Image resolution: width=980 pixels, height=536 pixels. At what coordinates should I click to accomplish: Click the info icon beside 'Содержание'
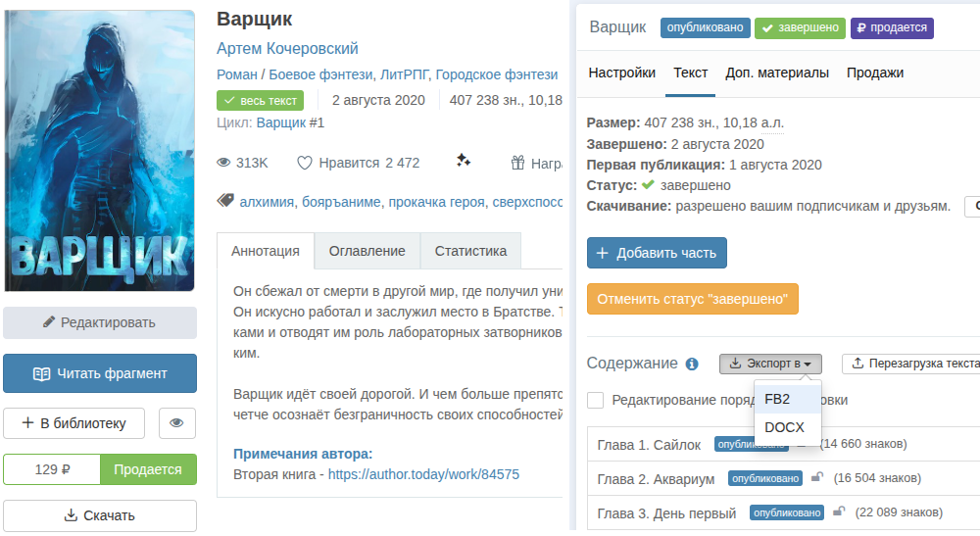(692, 365)
